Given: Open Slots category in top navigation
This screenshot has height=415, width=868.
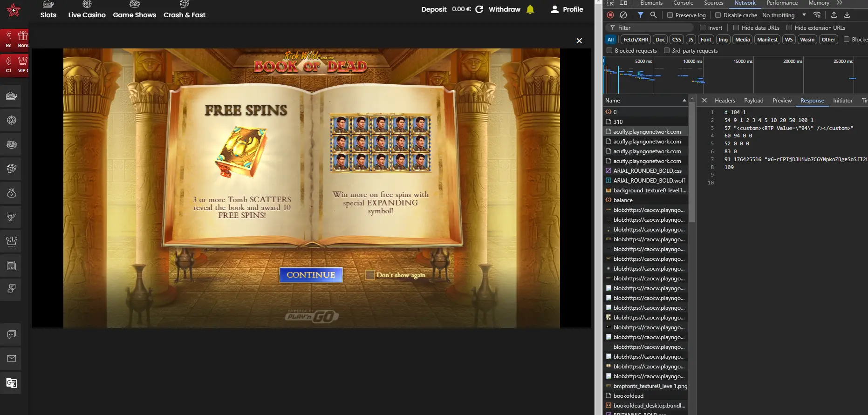Looking at the screenshot, I should [48, 10].
